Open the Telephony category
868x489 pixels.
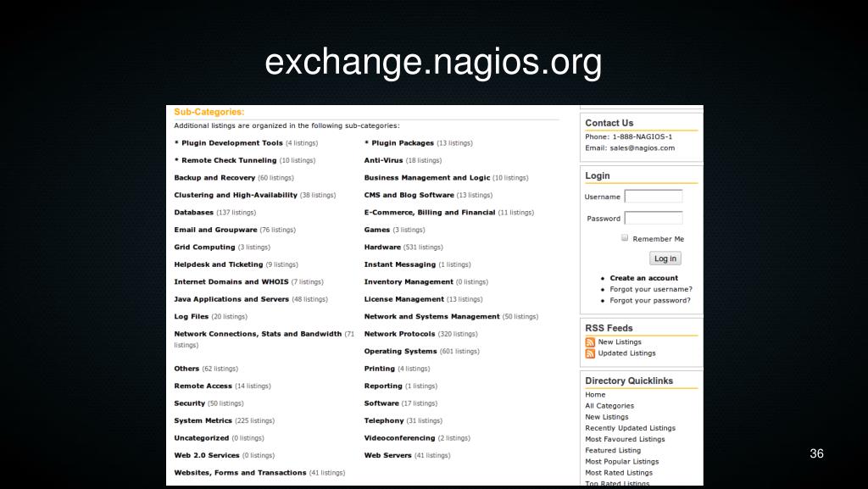[384, 421]
